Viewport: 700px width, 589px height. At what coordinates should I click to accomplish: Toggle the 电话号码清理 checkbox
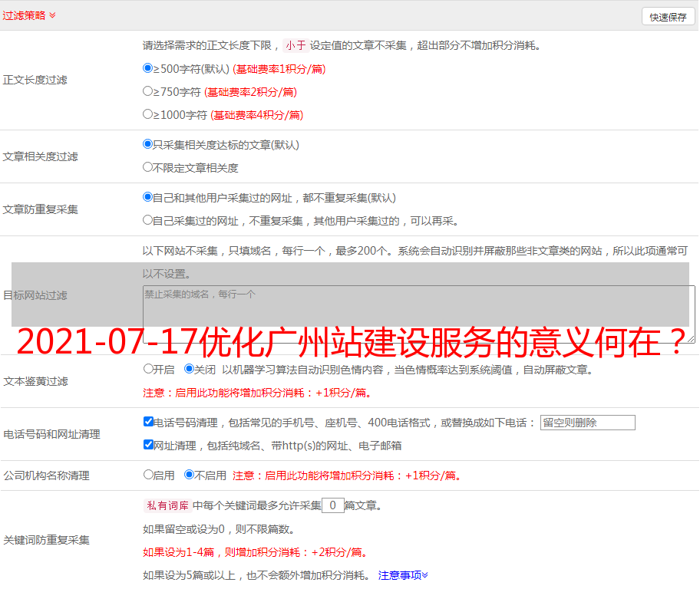[x=148, y=422]
